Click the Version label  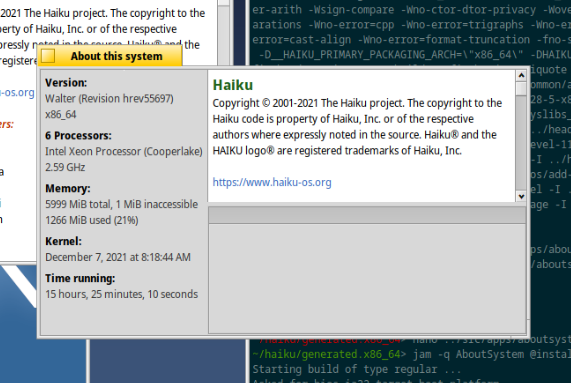(66, 83)
